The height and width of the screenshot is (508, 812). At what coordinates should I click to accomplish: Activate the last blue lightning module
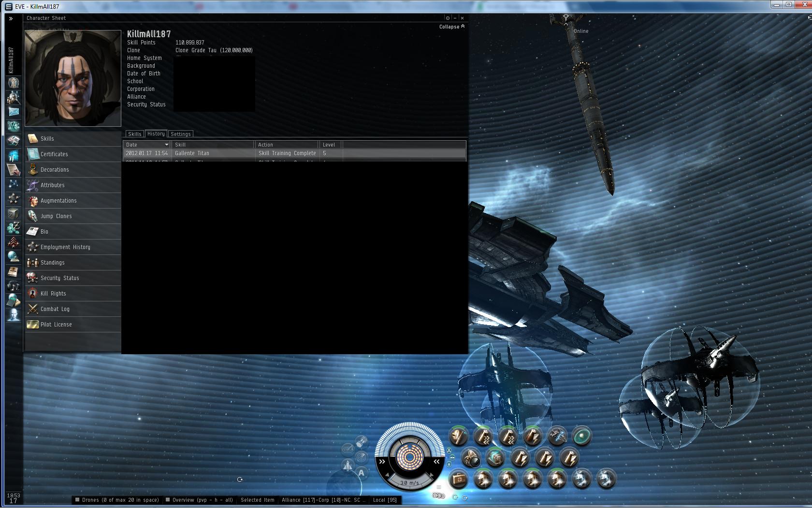[607, 479]
